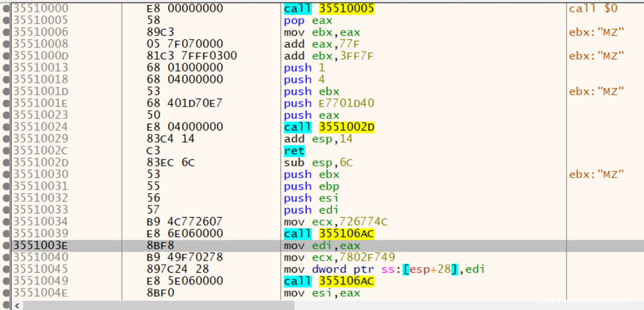The width and height of the screenshot is (644, 310).
Task: Click breakpoint bullet next to 3551004E
Action: pyautogui.click(x=6, y=293)
